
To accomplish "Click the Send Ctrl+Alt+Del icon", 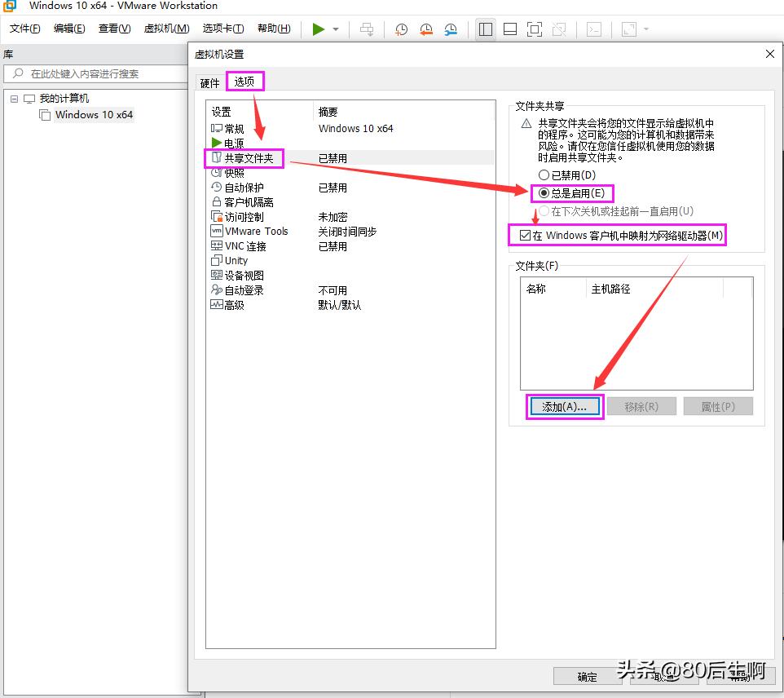I will click(x=367, y=29).
